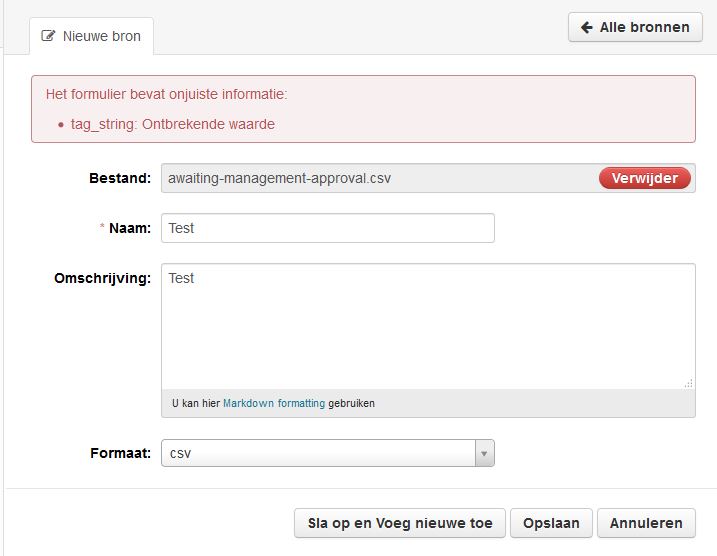Click Sla op en Voeg nieuwe toe
This screenshot has height=556, width=717.
(400, 523)
